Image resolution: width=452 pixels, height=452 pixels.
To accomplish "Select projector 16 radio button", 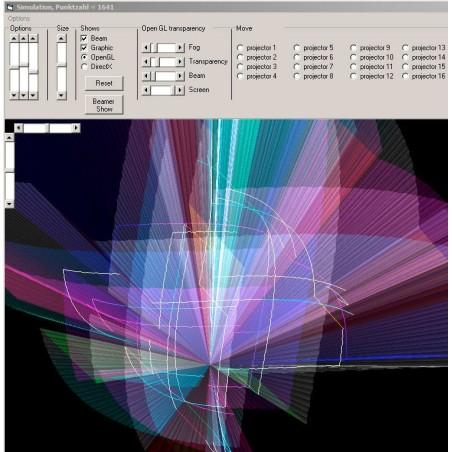I will pyautogui.click(x=405, y=76).
